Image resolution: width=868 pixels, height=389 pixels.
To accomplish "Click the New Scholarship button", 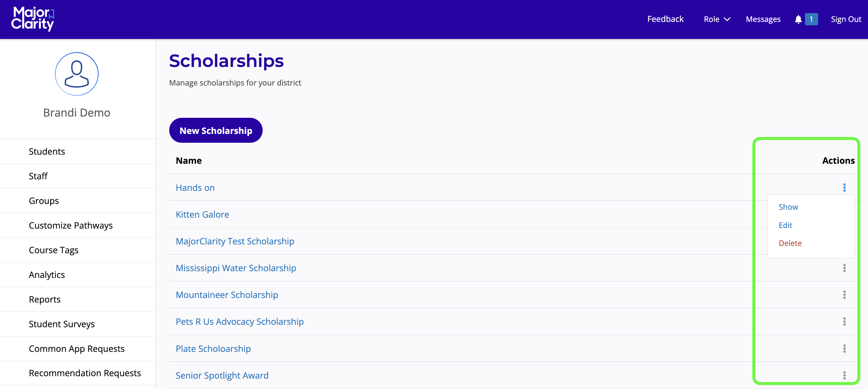I will [216, 131].
